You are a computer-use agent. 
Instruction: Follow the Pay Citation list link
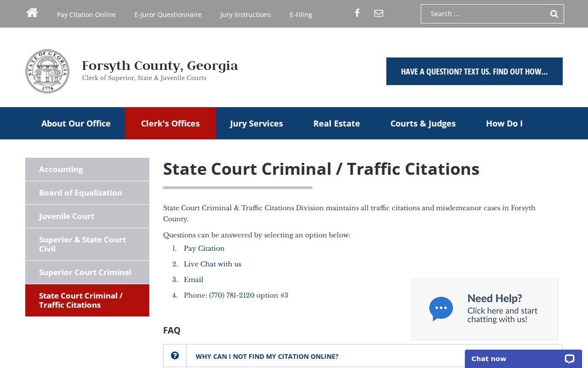tap(204, 248)
